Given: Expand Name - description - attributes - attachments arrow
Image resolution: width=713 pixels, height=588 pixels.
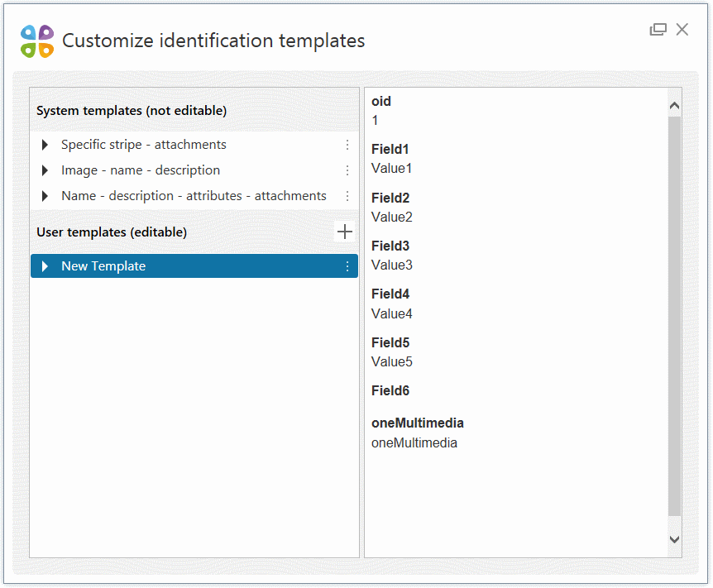Looking at the screenshot, I should (x=45, y=196).
